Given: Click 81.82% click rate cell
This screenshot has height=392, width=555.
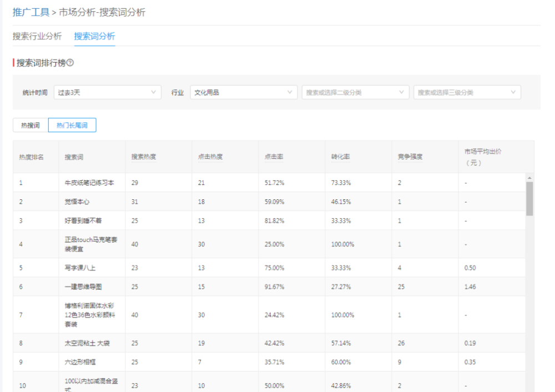Looking at the screenshot, I should 274,220.
